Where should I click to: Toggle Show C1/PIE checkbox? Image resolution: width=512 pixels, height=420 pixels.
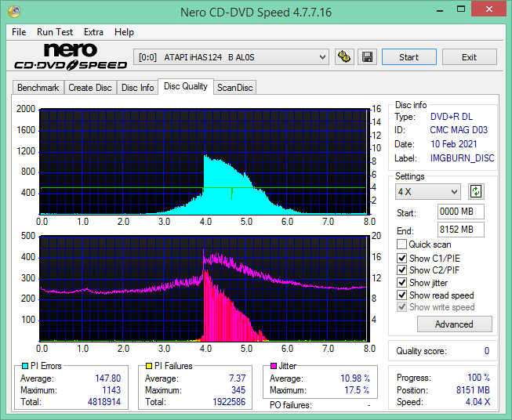[401, 258]
